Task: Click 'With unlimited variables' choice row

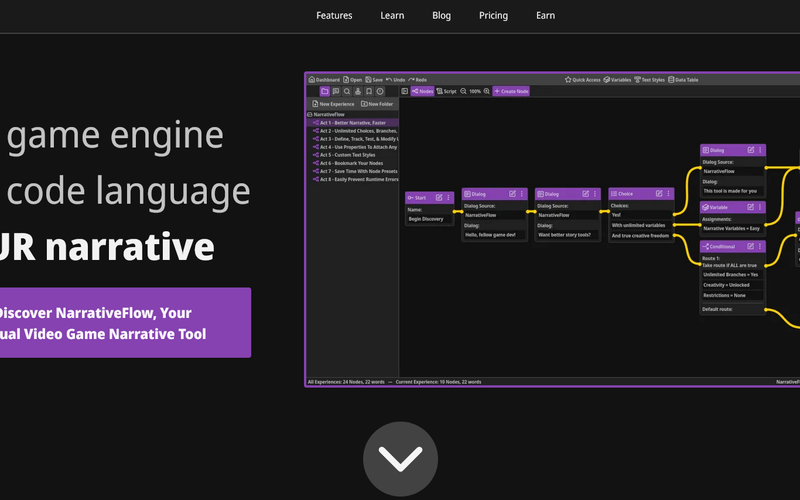Action: click(641, 225)
